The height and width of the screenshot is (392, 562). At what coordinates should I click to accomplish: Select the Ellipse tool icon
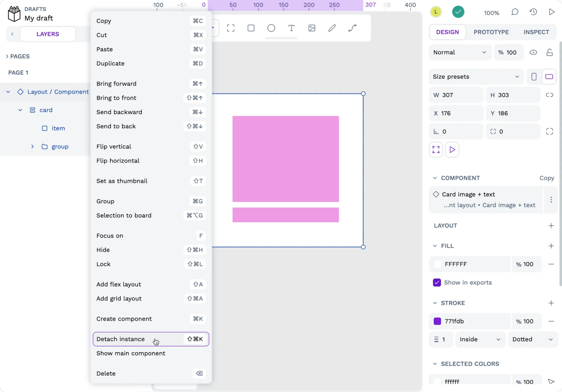tap(272, 28)
